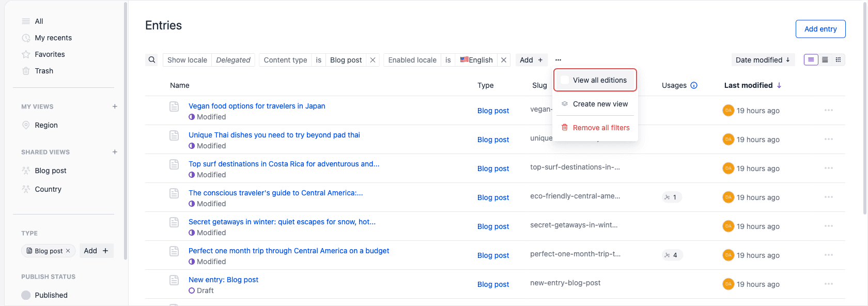Remove the Blog post content type filter
Image resolution: width=868 pixels, height=306 pixels.
pyautogui.click(x=373, y=60)
